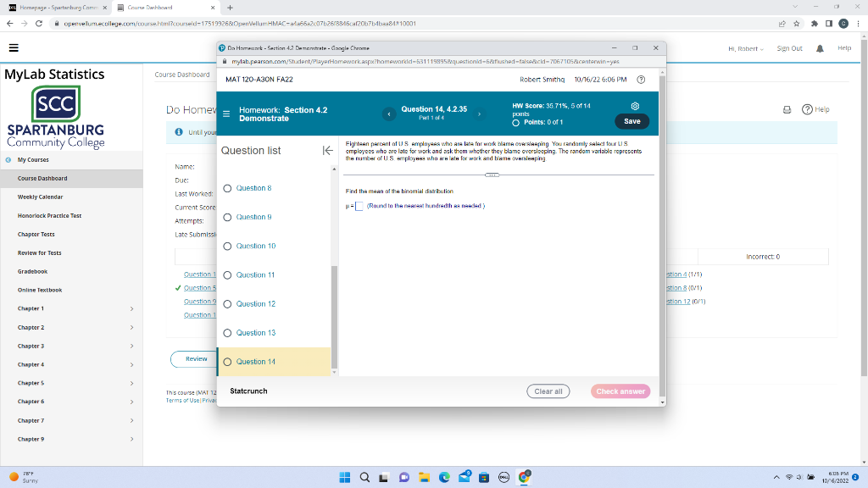Open the Windows Start menu

(344, 477)
